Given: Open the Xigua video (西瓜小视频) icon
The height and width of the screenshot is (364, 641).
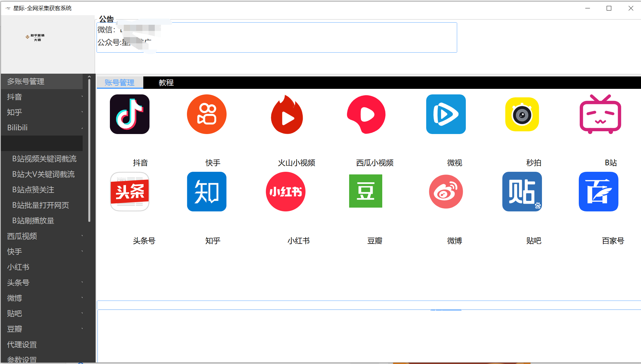Looking at the screenshot, I should [x=366, y=114].
